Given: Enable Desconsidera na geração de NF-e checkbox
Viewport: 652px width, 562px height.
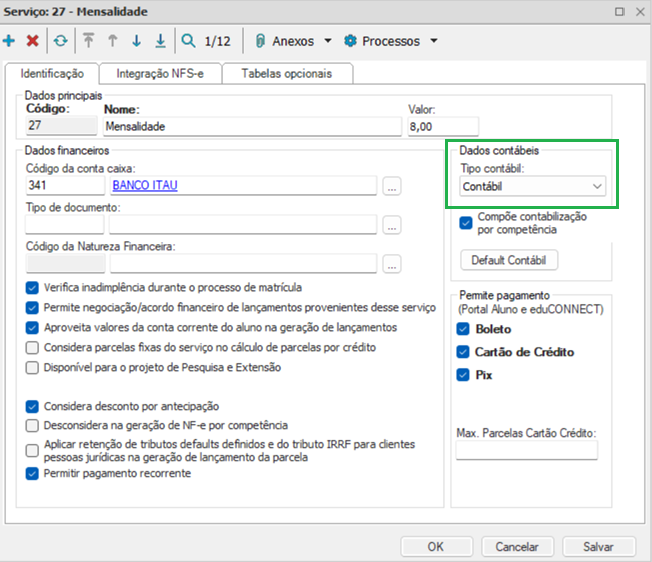Looking at the screenshot, I should tap(32, 426).
